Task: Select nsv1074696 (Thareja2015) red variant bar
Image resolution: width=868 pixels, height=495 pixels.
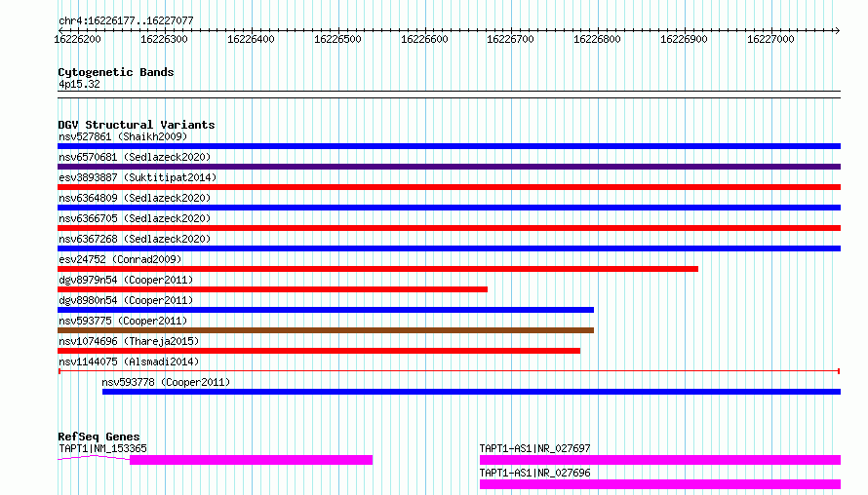Action: tap(319, 351)
